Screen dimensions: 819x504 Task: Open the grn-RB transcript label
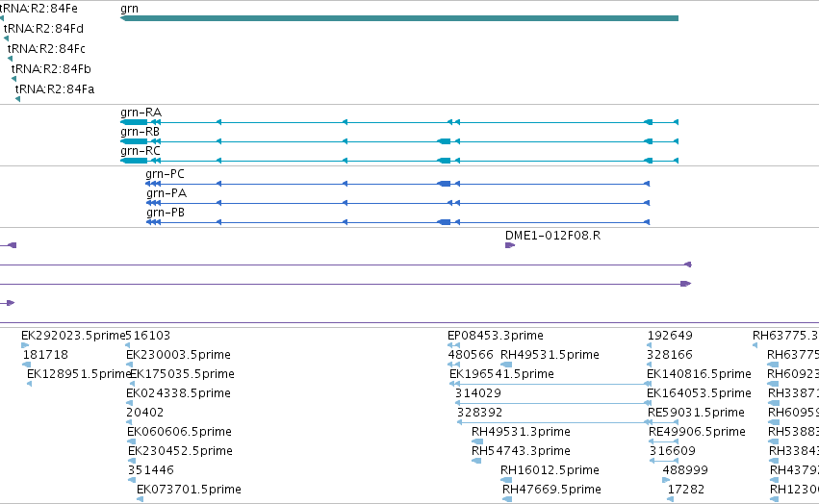click(140, 132)
